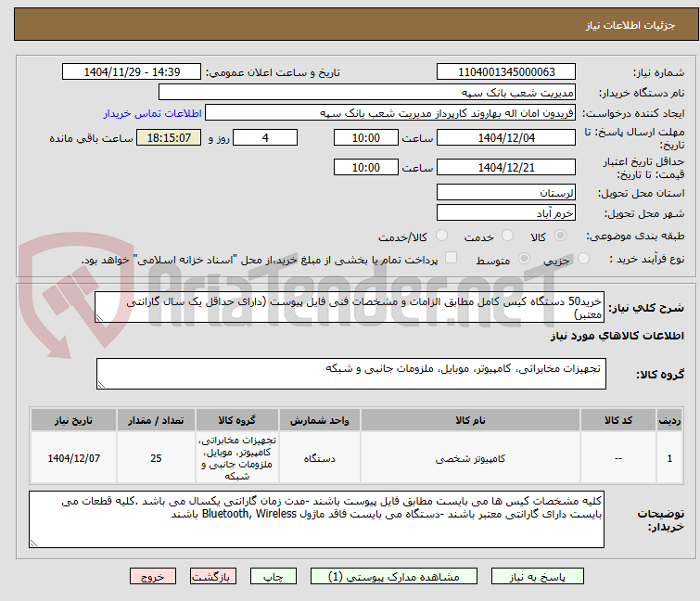This screenshot has height=601, width=700.
Task: Click the پاسخ به نیاز button
Action: click(x=538, y=576)
